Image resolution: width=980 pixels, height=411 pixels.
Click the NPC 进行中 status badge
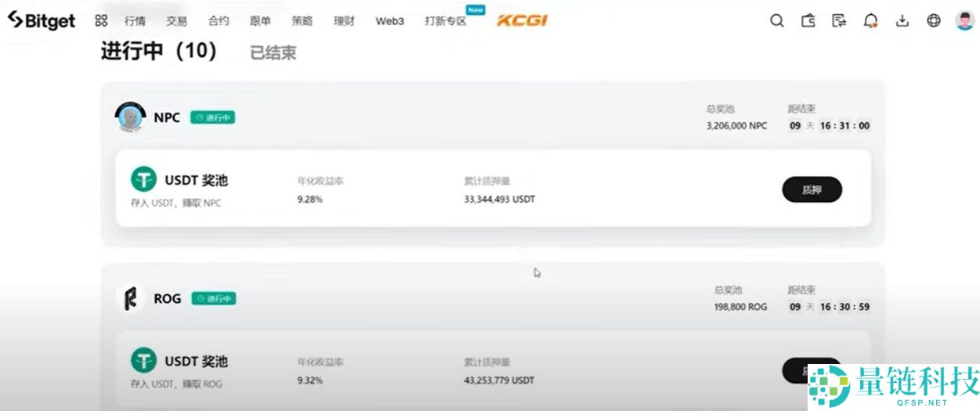click(x=212, y=117)
